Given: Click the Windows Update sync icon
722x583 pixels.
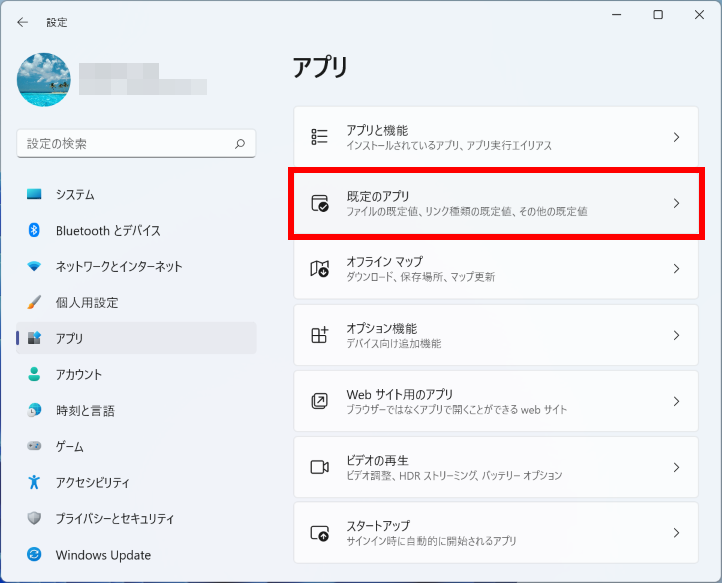Looking at the screenshot, I should pyautogui.click(x=34, y=554).
